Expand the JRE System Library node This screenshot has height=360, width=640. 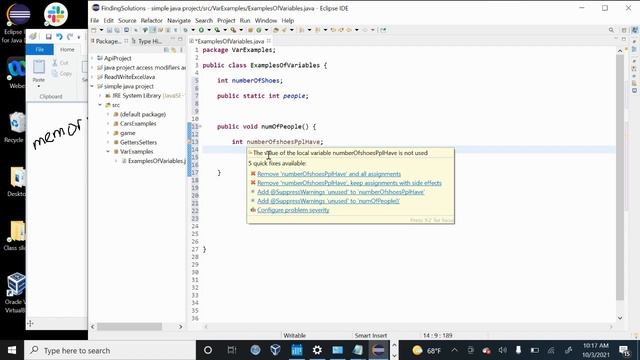[100, 96]
